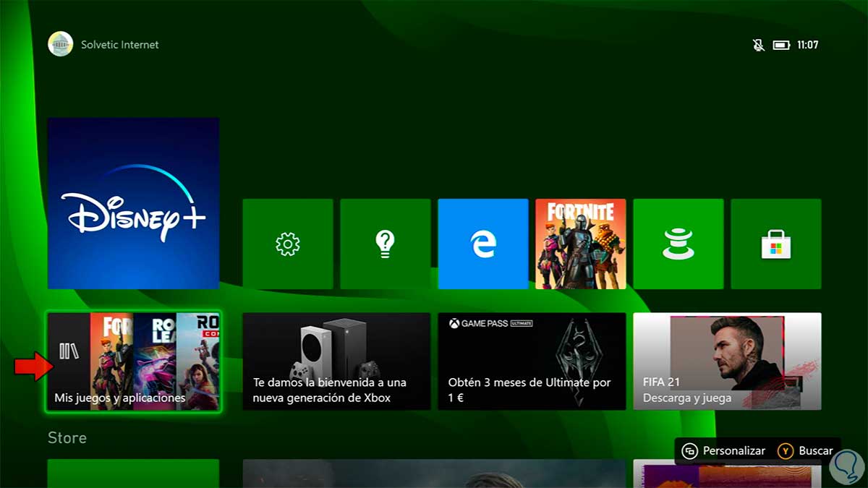Open the green joystick icon tile
The height and width of the screenshot is (488, 868).
coord(678,244)
